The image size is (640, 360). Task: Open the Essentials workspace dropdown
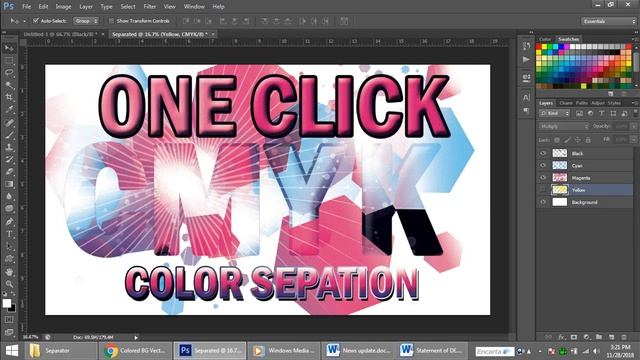(x=608, y=21)
